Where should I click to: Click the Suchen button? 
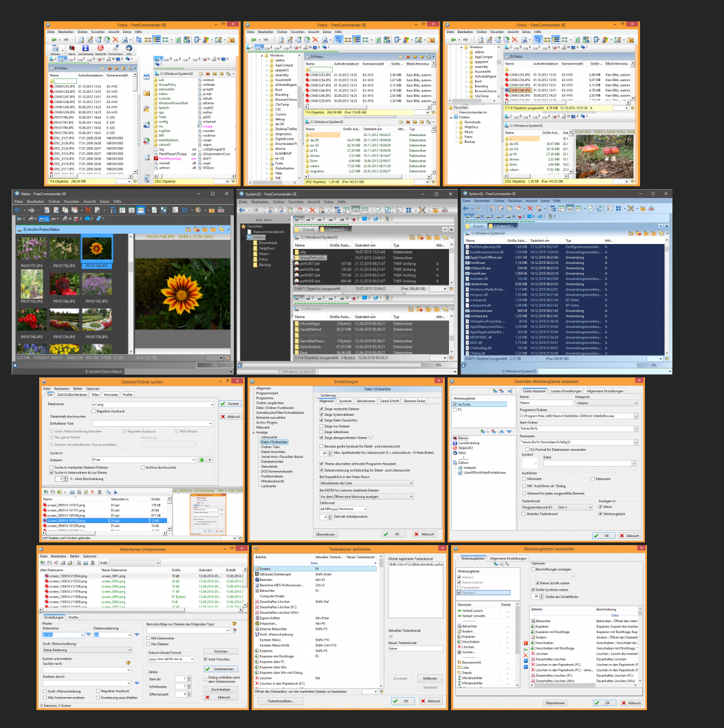(x=230, y=404)
